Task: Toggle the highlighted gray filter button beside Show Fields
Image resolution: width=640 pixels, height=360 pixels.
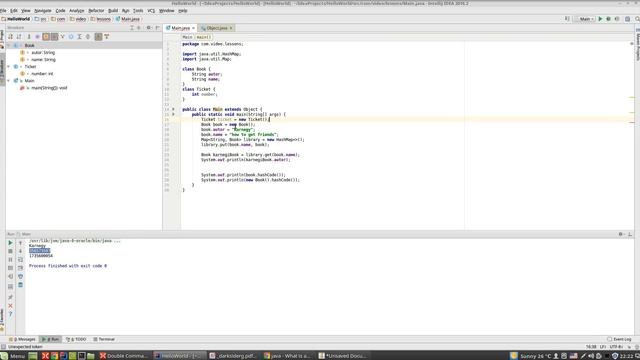Action: [x=54, y=37]
